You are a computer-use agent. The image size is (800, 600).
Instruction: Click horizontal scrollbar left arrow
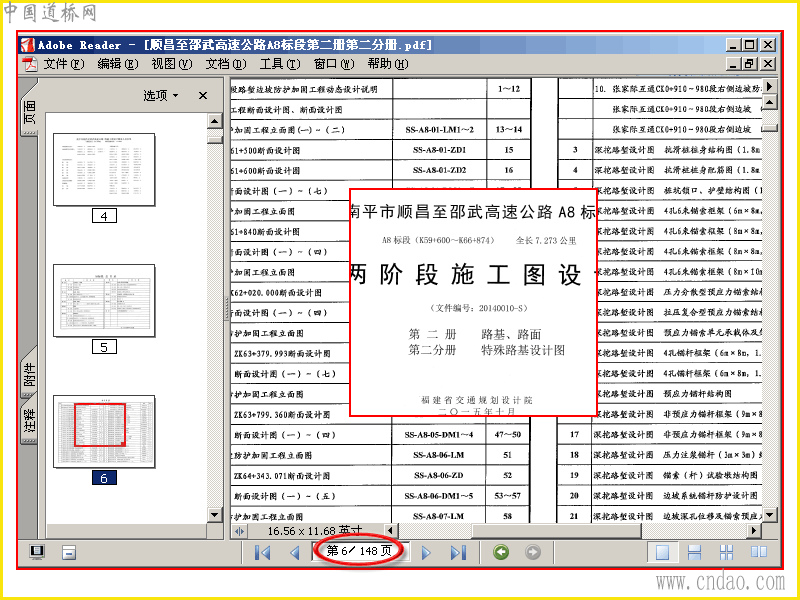[x=390, y=531]
